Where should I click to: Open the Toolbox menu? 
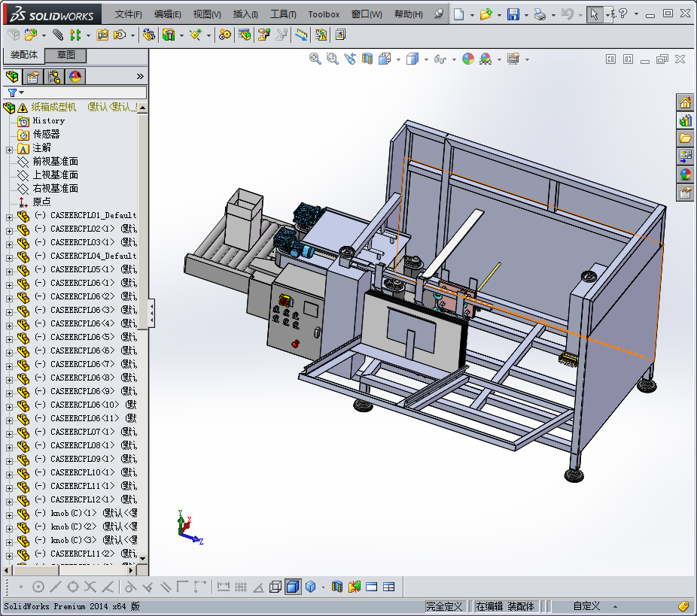(x=324, y=14)
